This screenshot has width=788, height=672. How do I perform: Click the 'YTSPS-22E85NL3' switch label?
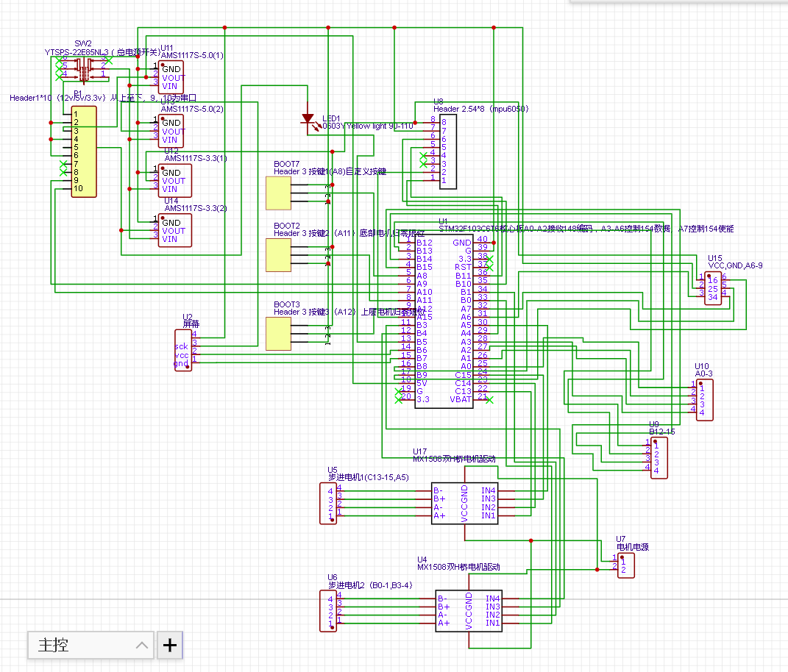102,51
